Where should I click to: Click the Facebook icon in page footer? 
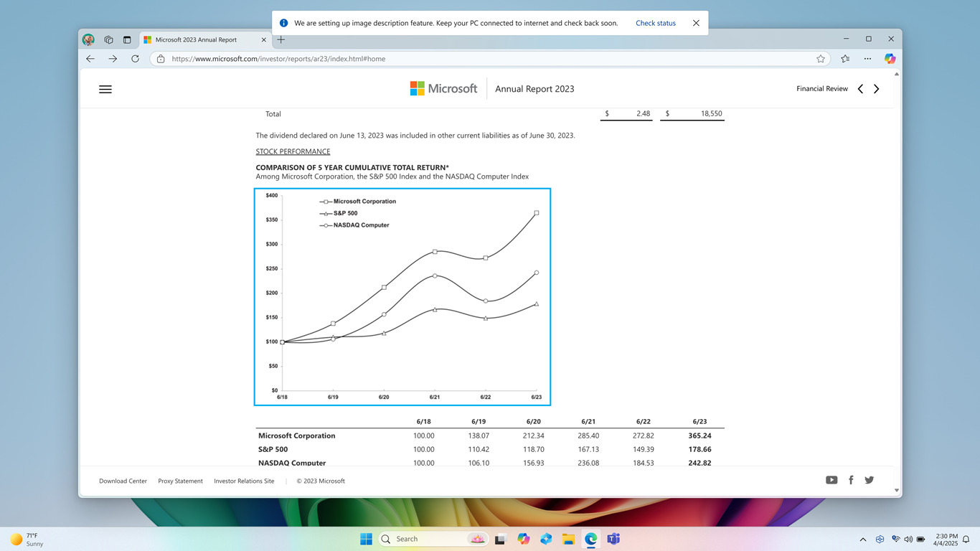coord(851,479)
